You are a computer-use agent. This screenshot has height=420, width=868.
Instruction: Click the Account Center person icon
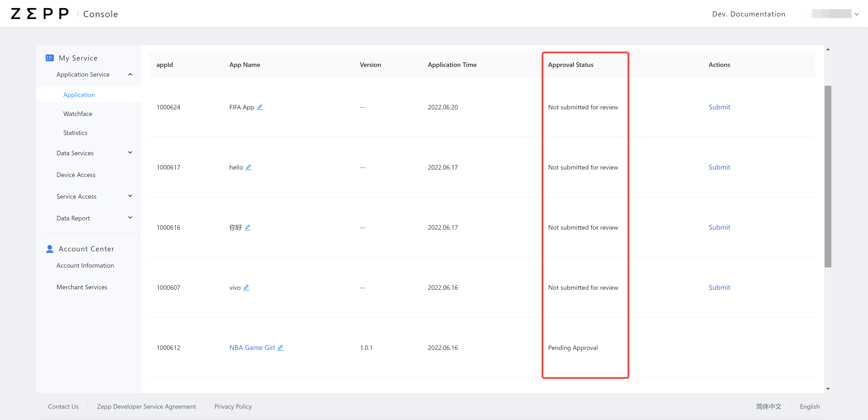click(50, 249)
